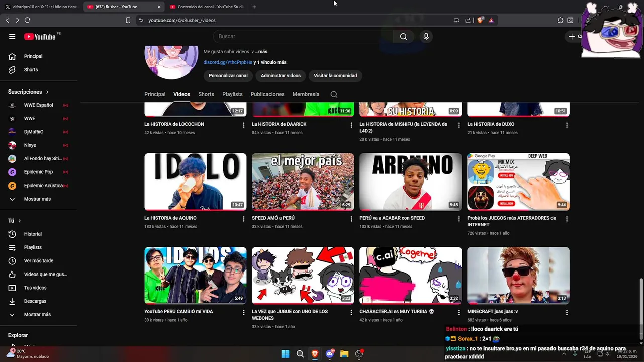The width and height of the screenshot is (644, 362).
Task: Open options menu for SPEED AMÓ a PERÚ
Action: click(351, 219)
